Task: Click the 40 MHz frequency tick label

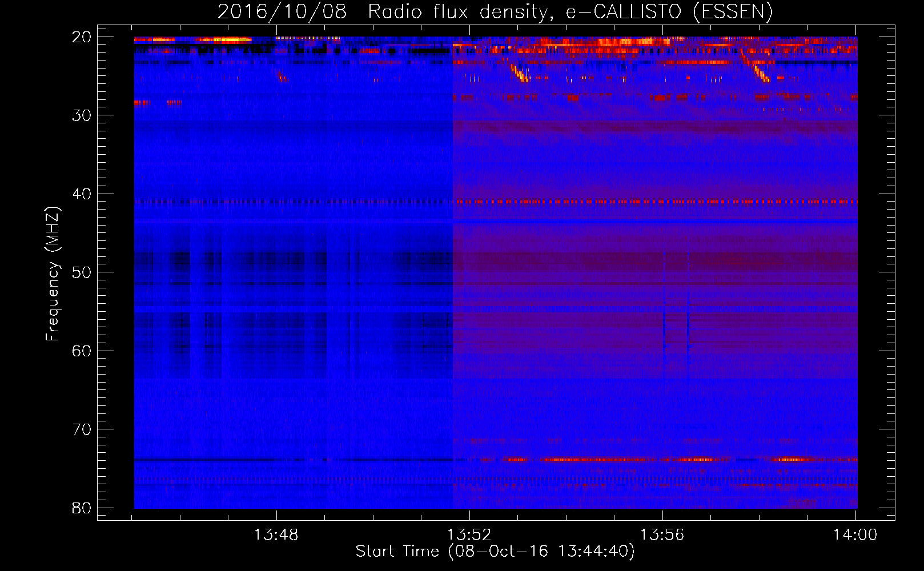Action: tap(82, 194)
